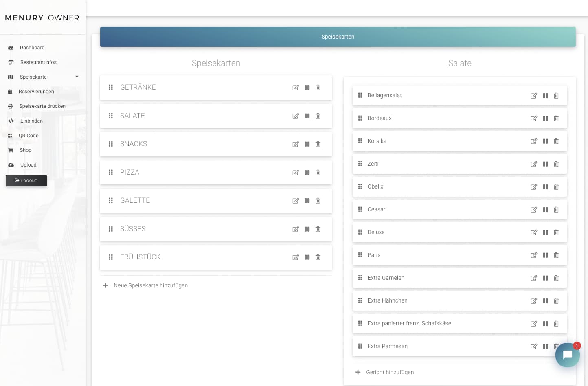Screen dimensions: 588x386
Task: Edit the Ceasar salad entry
Action: (x=534, y=210)
